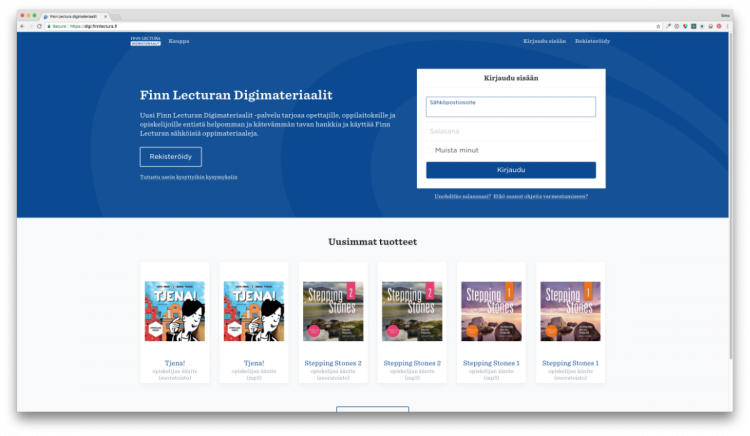750x436 pixels.
Task: Click the green Secure padlock icon
Action: point(49,26)
